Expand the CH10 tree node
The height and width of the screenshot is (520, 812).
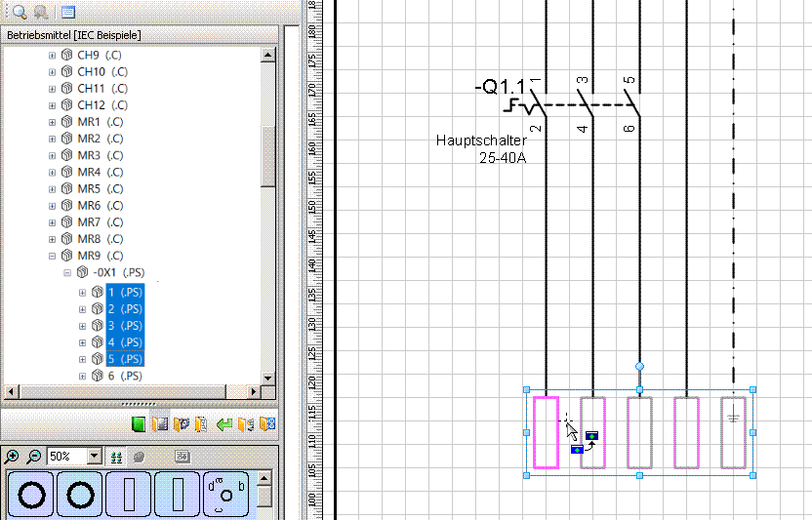53,72
